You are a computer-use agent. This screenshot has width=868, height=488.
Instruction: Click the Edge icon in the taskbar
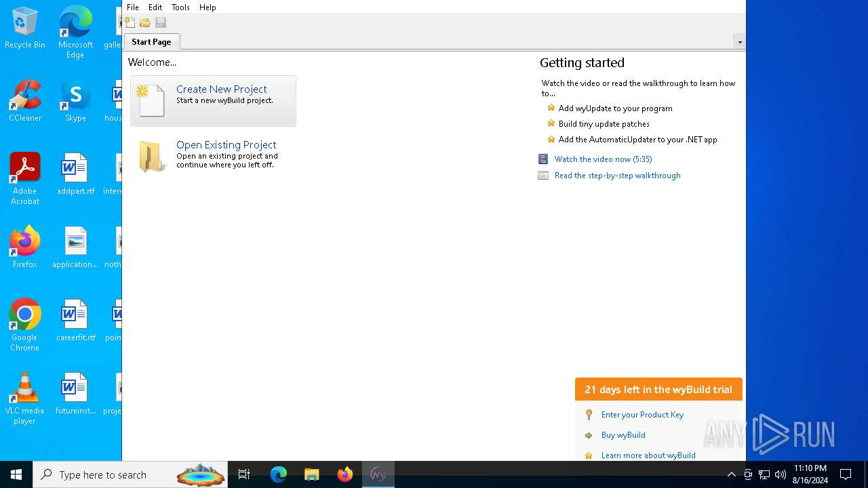coord(278,474)
